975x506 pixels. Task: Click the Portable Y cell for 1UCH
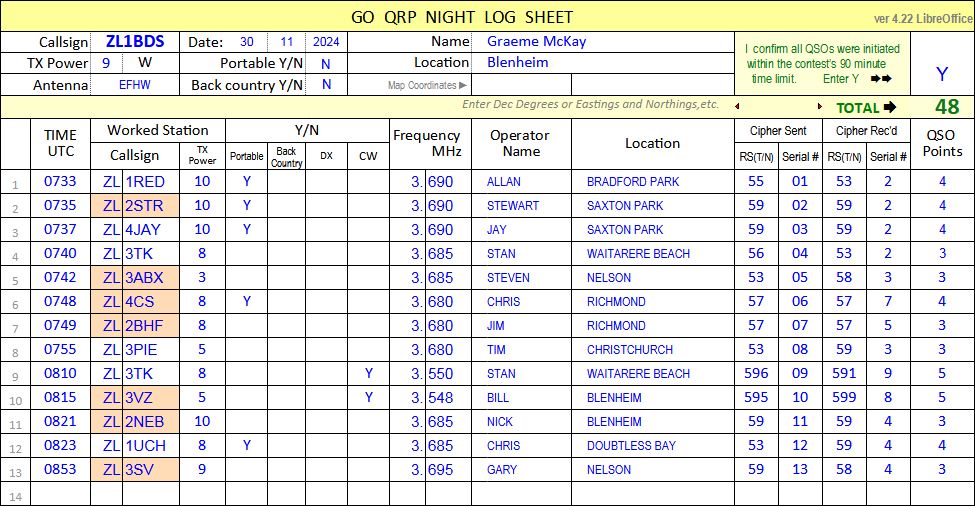tap(247, 445)
